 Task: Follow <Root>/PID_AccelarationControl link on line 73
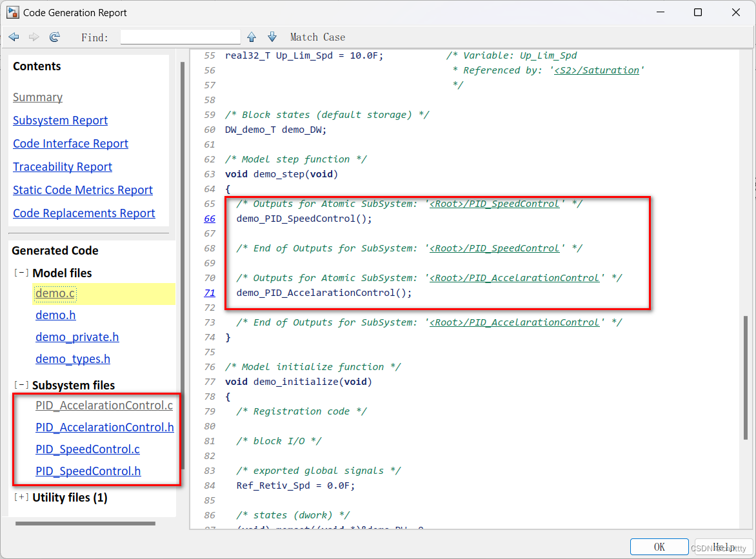pos(514,322)
